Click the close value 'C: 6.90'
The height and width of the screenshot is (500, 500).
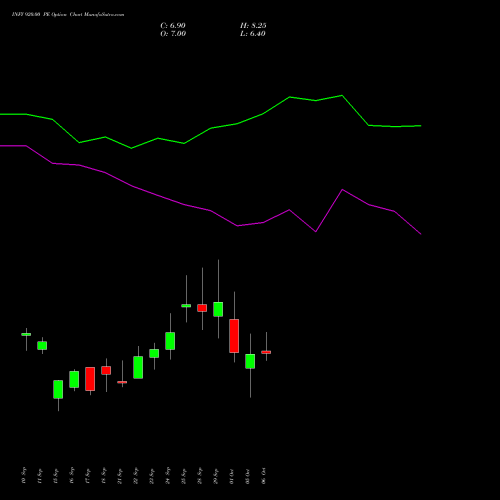173,26
